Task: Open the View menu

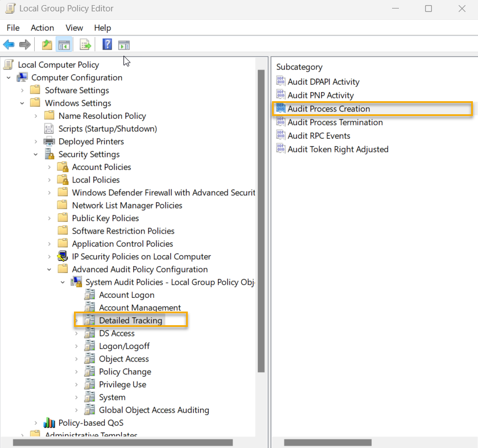Action: (x=74, y=27)
